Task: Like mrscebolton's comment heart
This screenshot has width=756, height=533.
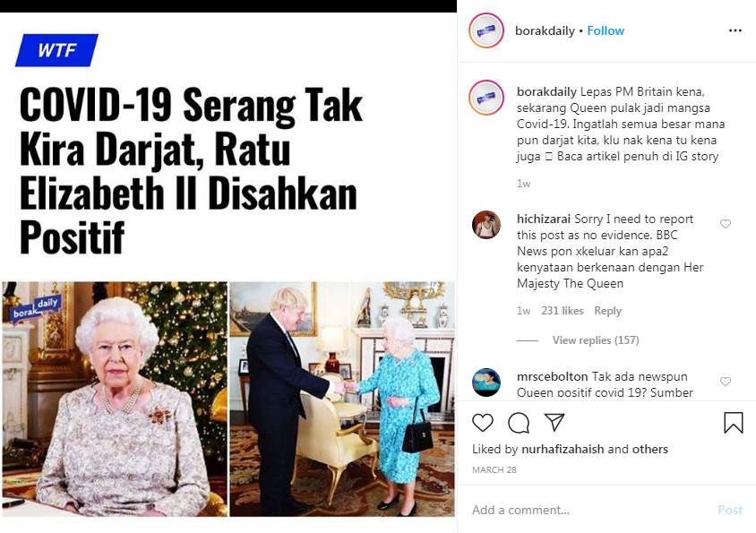Action: click(x=726, y=382)
